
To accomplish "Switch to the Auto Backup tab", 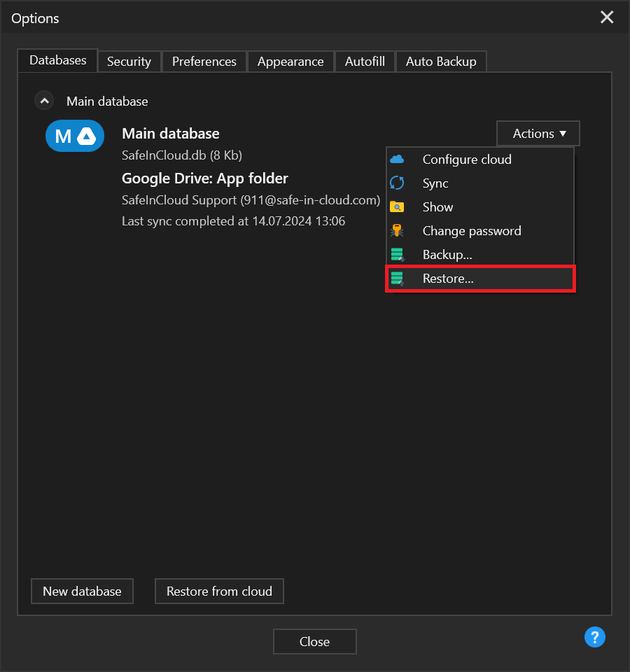I will [x=441, y=62].
